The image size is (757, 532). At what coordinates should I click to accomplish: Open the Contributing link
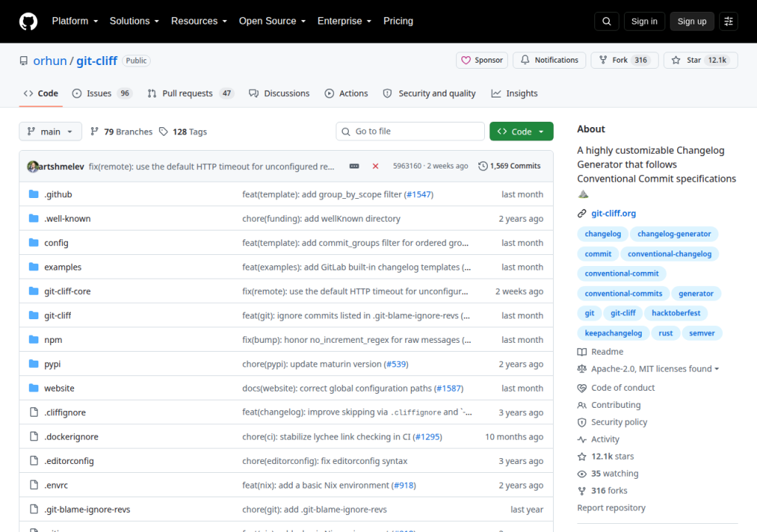616,405
